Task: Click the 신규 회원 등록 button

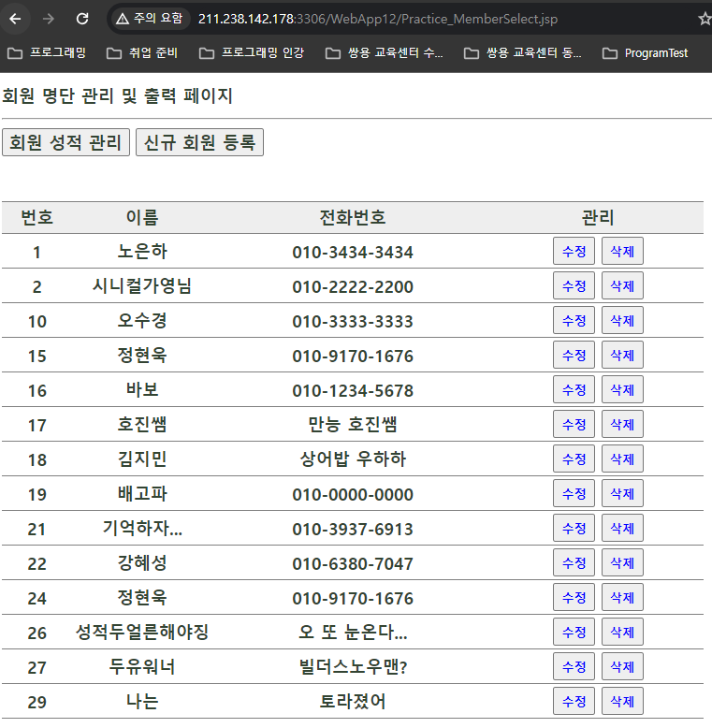Action: click(x=199, y=142)
